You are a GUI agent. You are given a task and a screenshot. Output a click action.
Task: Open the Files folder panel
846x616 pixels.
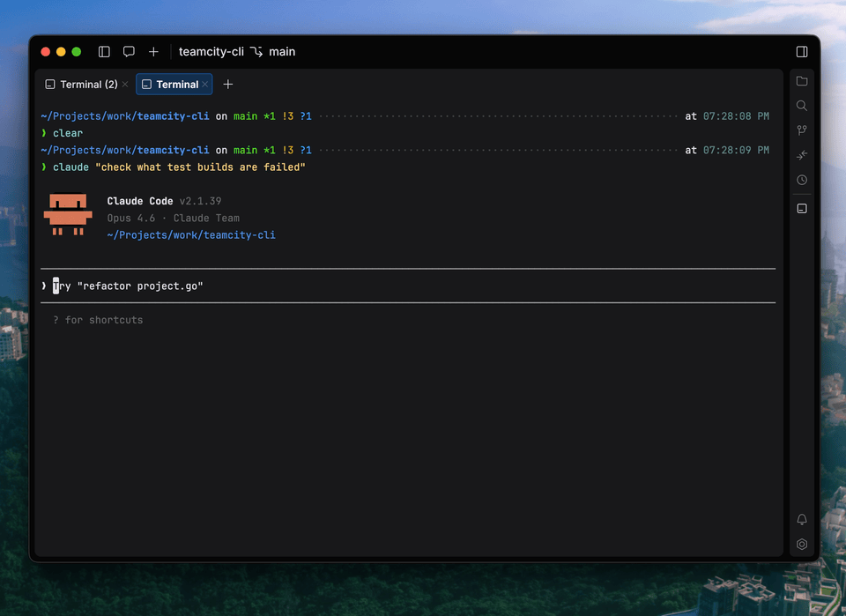[802, 81]
